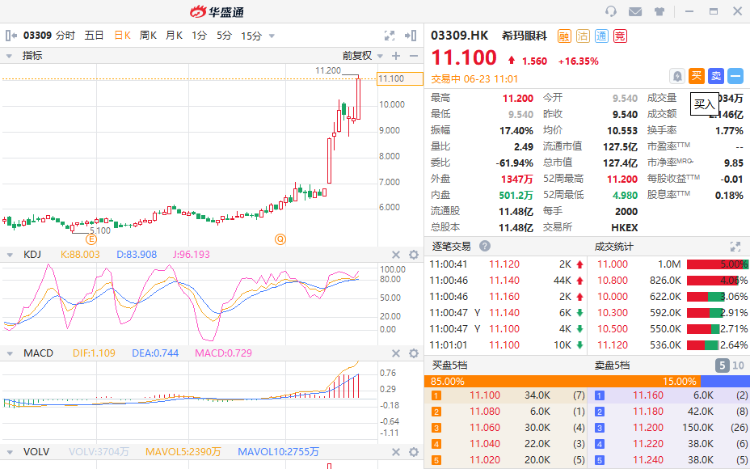Click the 委比 value -61.94%

(514, 163)
